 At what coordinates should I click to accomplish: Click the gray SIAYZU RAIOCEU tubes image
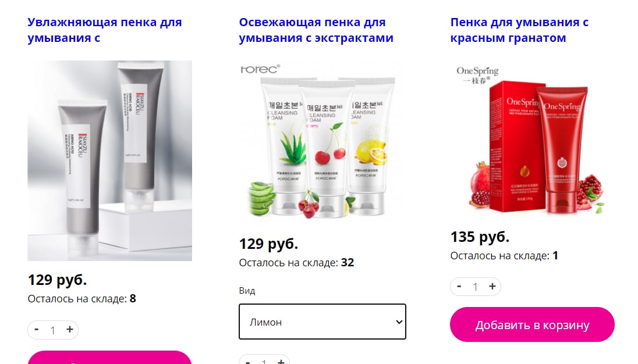(x=110, y=160)
